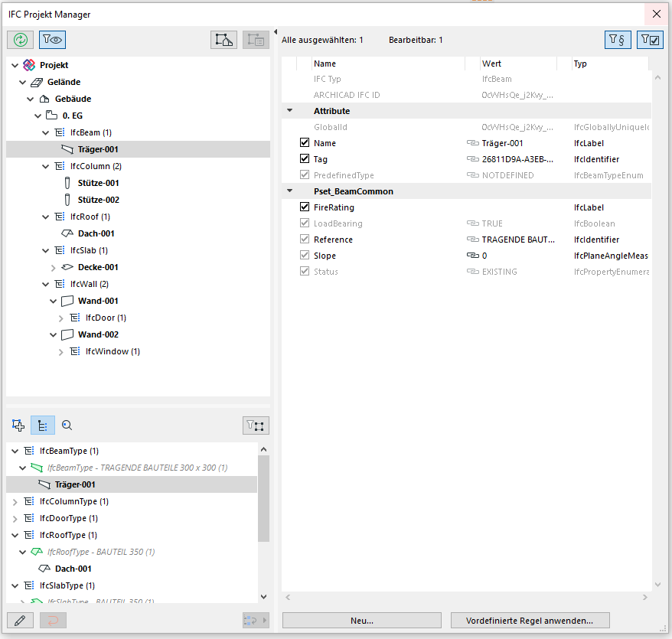Click the Neu... button
672x639 pixels.
click(361, 621)
